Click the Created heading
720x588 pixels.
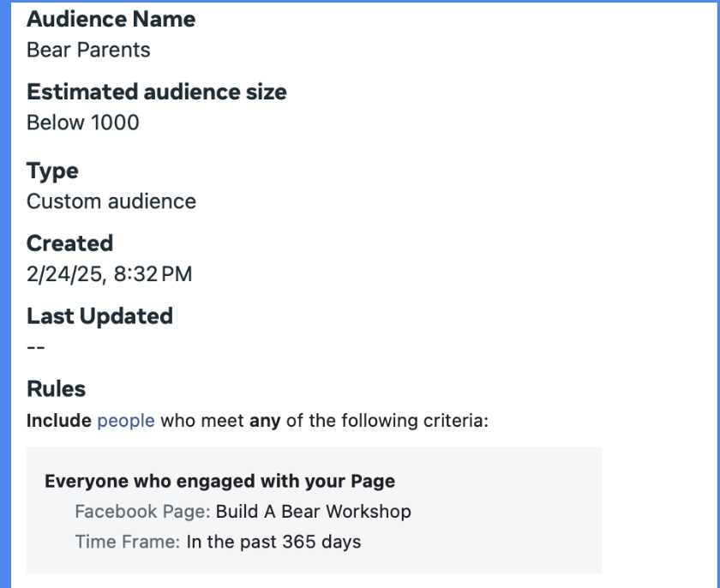coord(69,243)
